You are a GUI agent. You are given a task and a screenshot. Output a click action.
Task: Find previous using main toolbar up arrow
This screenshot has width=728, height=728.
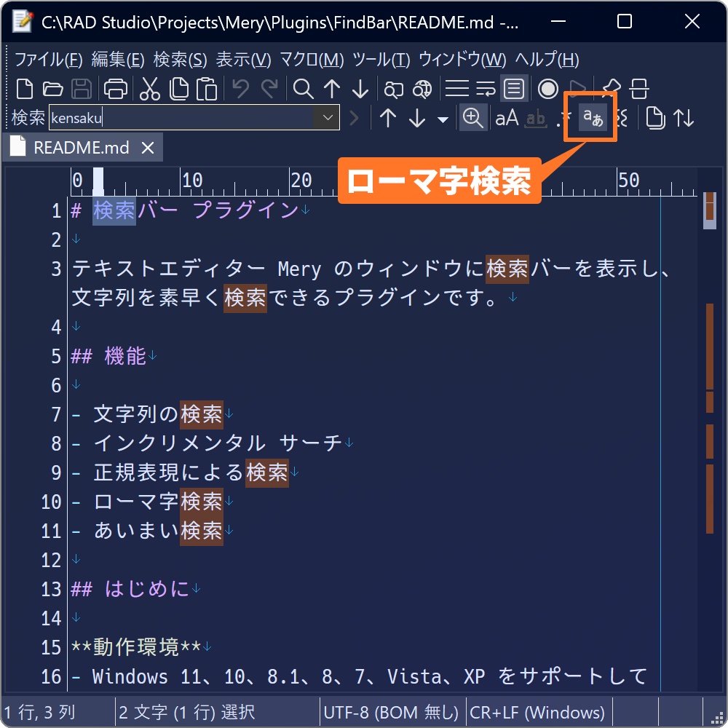[x=331, y=89]
